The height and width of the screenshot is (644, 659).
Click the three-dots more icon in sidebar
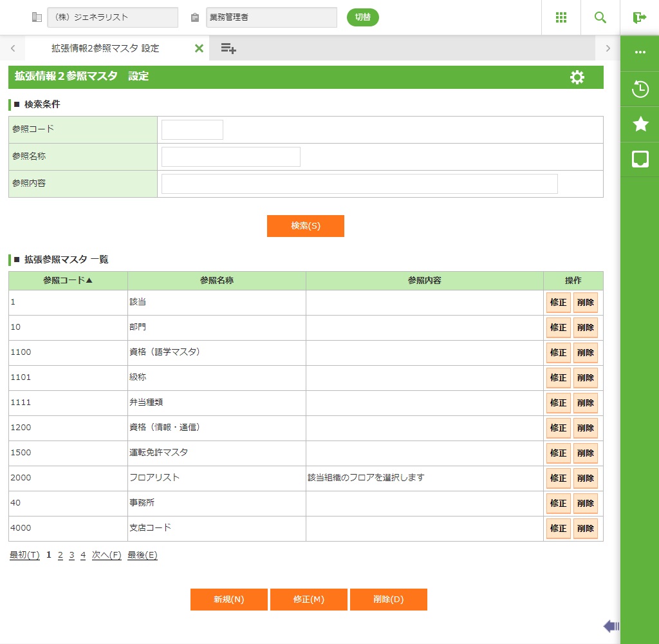tap(640, 52)
